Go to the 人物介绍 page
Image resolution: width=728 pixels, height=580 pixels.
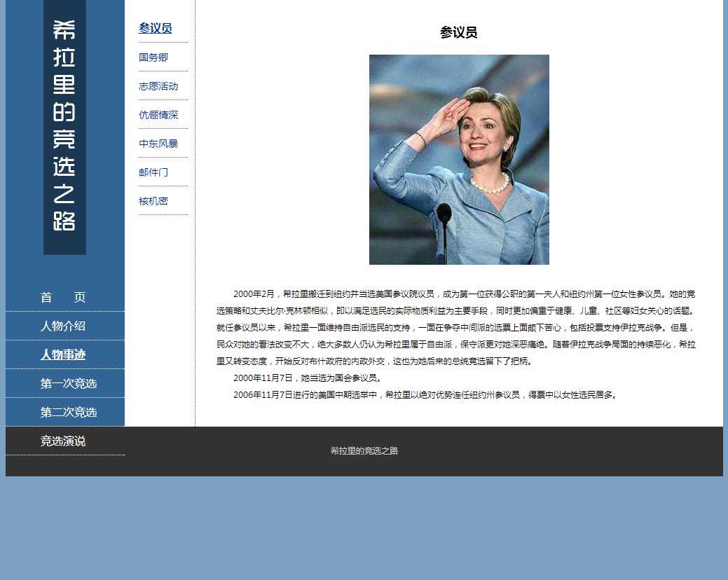63,326
